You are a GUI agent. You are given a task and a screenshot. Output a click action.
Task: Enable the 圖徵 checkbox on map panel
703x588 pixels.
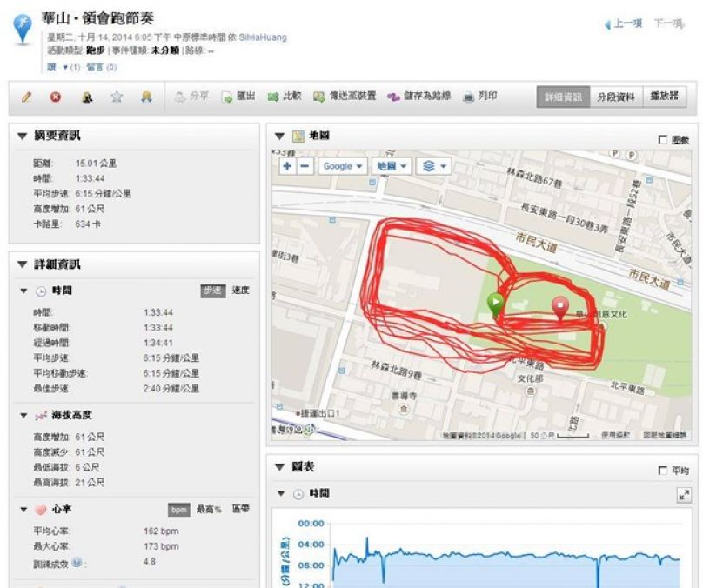coord(663,139)
